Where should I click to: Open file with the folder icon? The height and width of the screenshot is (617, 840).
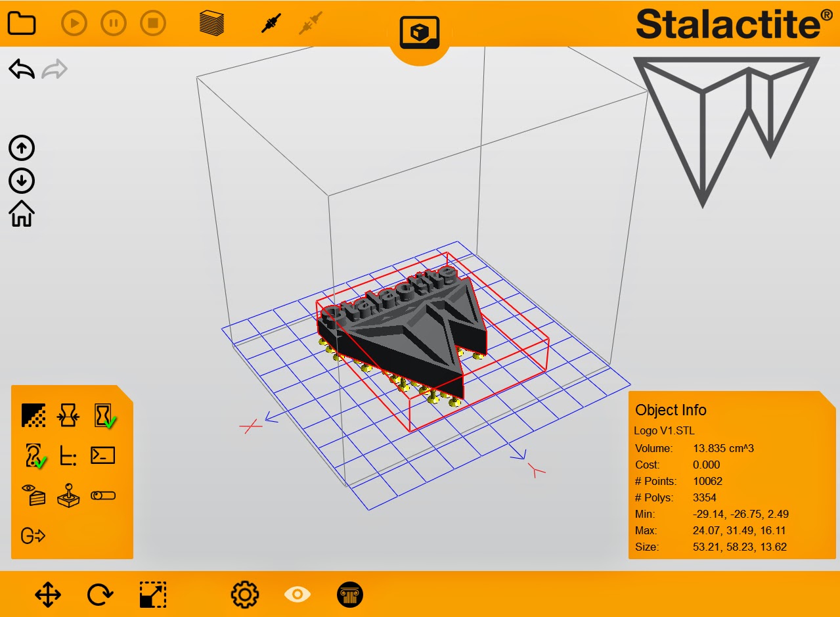pyautogui.click(x=21, y=24)
